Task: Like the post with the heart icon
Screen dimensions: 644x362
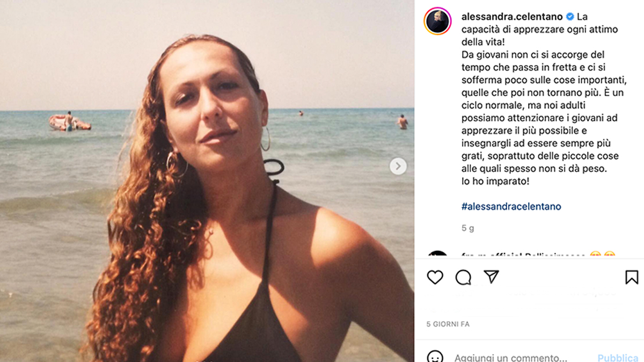Action: click(x=435, y=277)
